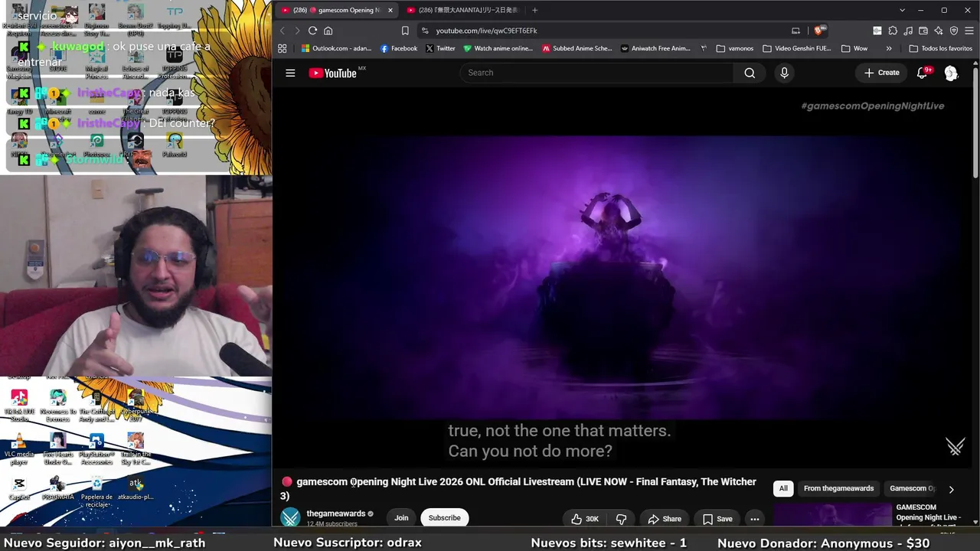Open the Video Genshin FUE bookmarks folder
980x551 pixels.
point(796,48)
